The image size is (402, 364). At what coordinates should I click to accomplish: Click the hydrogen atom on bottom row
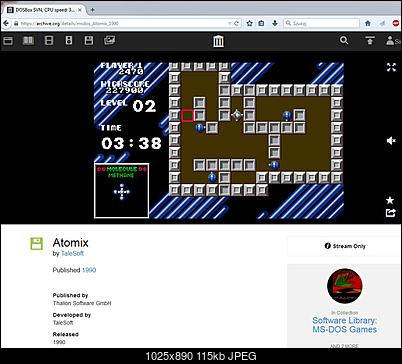212,177
